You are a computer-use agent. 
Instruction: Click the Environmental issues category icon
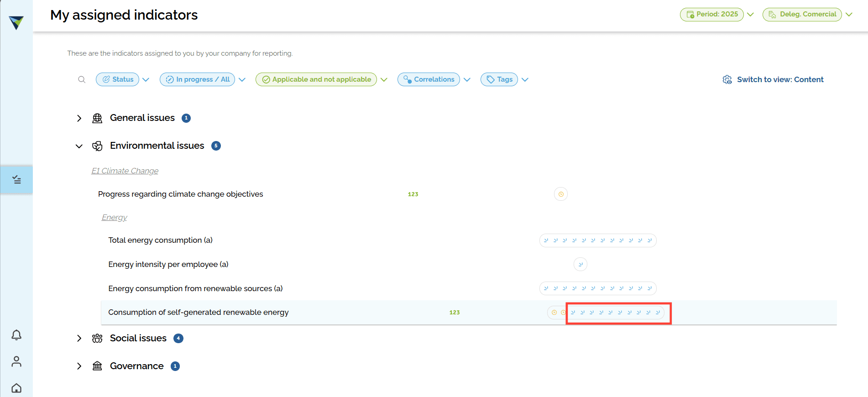[97, 146]
